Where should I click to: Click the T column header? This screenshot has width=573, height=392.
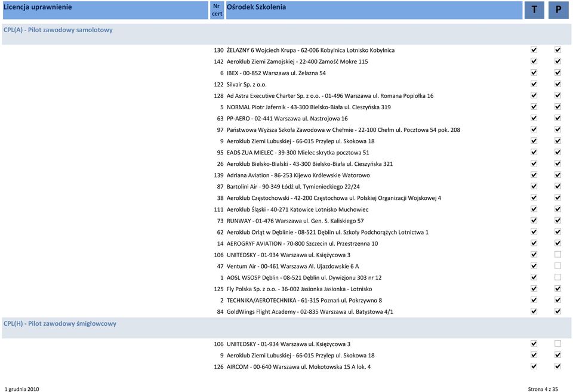(534, 10)
